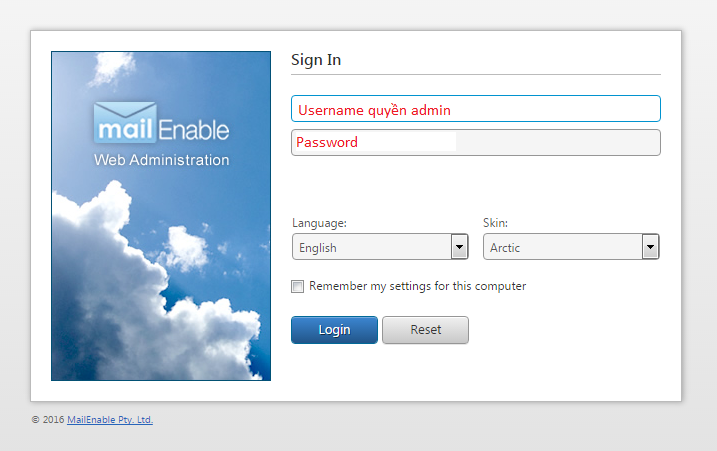Open the MailEnable Pty. Ltd. link
Image resolution: width=717 pixels, height=451 pixels.
coord(110,419)
